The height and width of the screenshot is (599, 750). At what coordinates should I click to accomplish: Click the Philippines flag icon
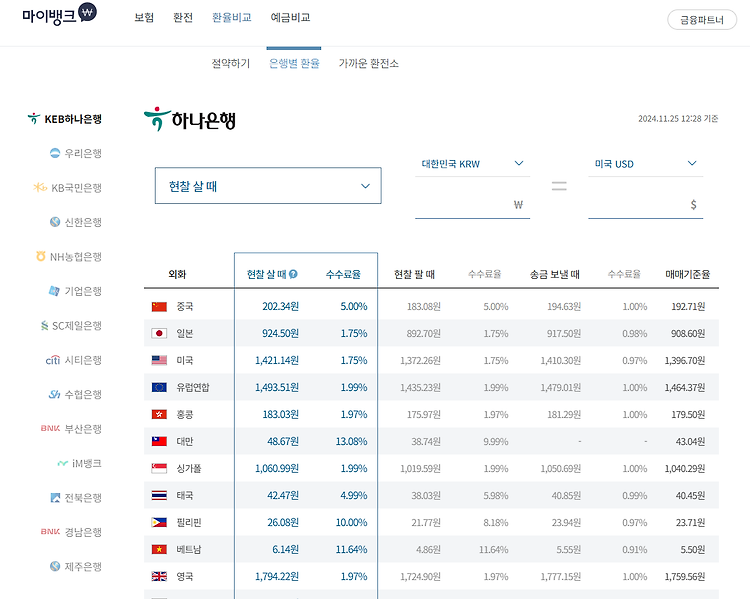click(x=159, y=522)
